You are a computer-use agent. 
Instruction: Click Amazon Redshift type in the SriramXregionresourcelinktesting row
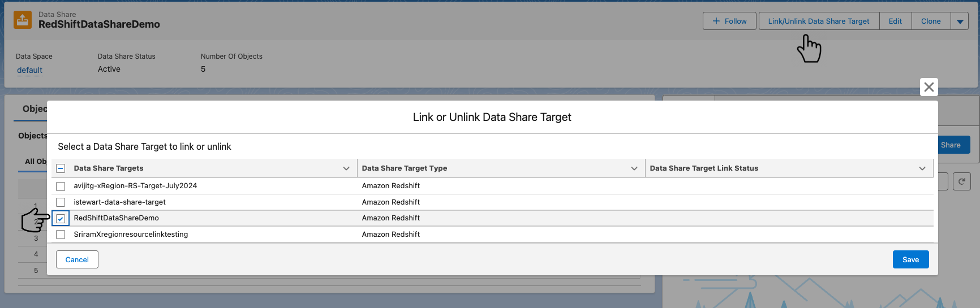pyautogui.click(x=390, y=235)
